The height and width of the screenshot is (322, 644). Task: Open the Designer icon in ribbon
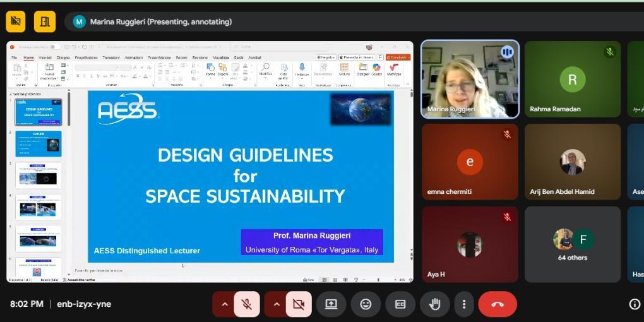[363, 69]
